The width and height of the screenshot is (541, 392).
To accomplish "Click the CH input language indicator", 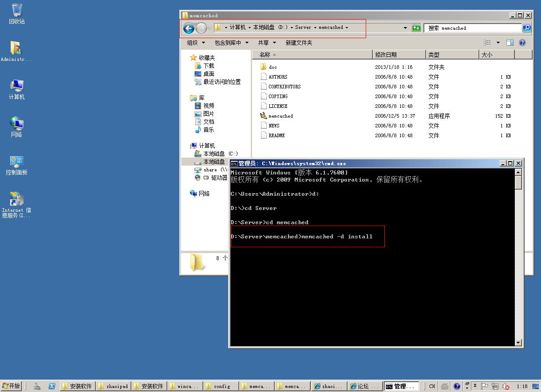I will tap(432, 386).
